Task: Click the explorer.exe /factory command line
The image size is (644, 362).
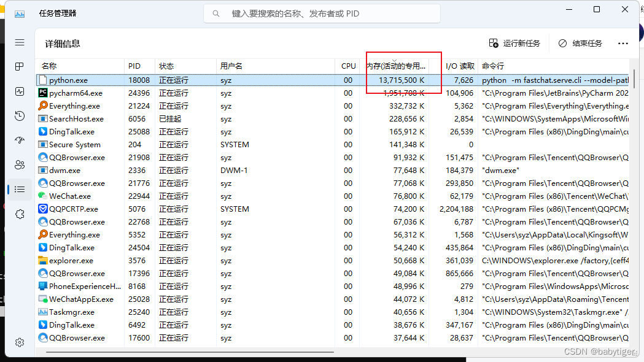Action: (x=555, y=261)
